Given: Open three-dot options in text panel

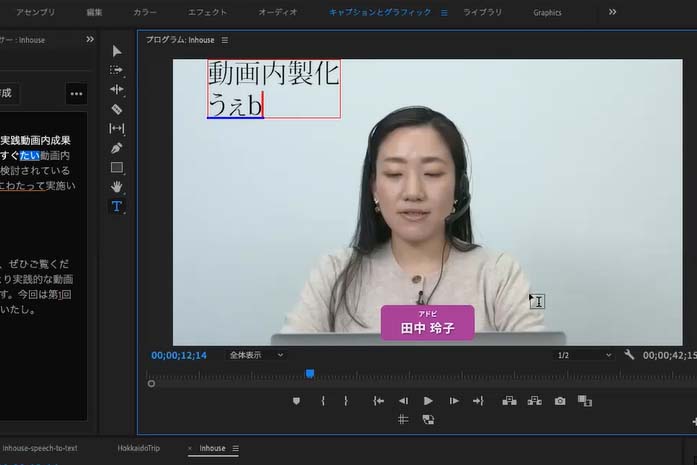Looking at the screenshot, I should pos(76,94).
